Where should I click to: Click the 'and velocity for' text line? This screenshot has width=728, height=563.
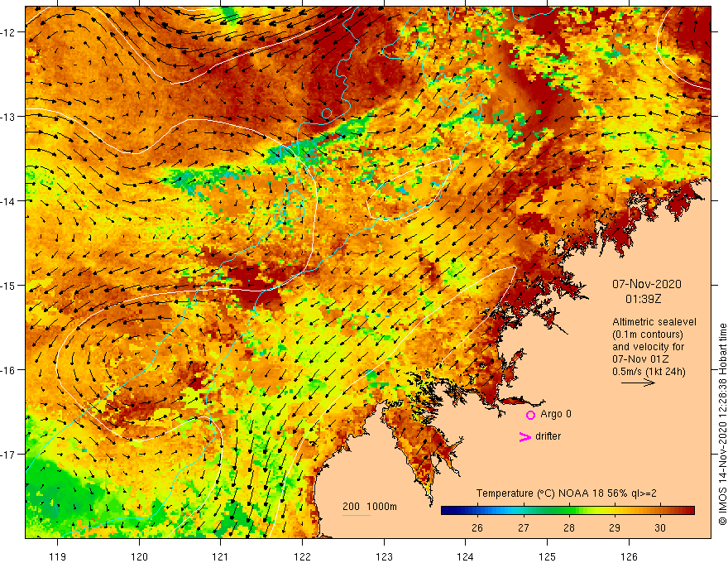(x=648, y=347)
